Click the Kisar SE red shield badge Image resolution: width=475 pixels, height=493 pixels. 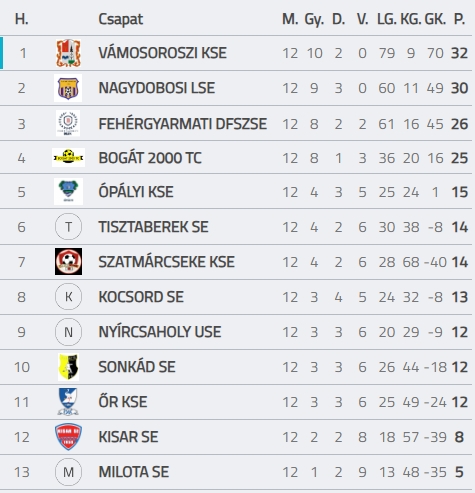click(x=68, y=436)
